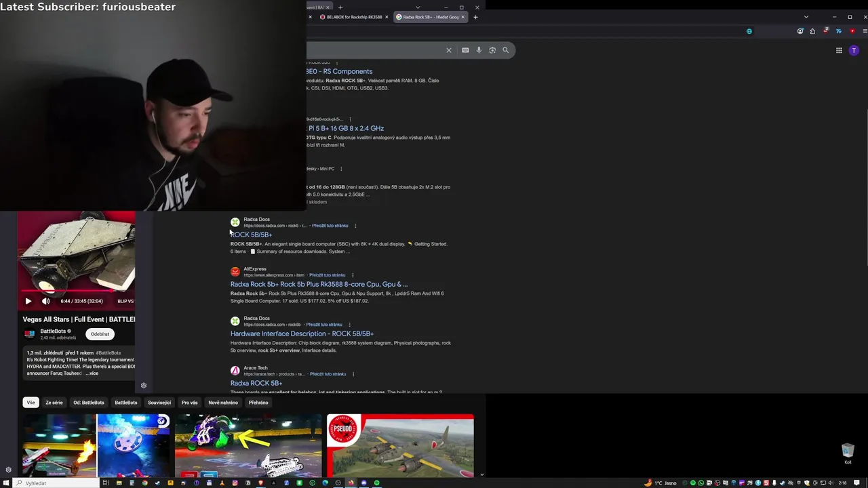Screen dimensions: 868x488
Task: Click the gear icon below video description
Action: (x=144, y=386)
